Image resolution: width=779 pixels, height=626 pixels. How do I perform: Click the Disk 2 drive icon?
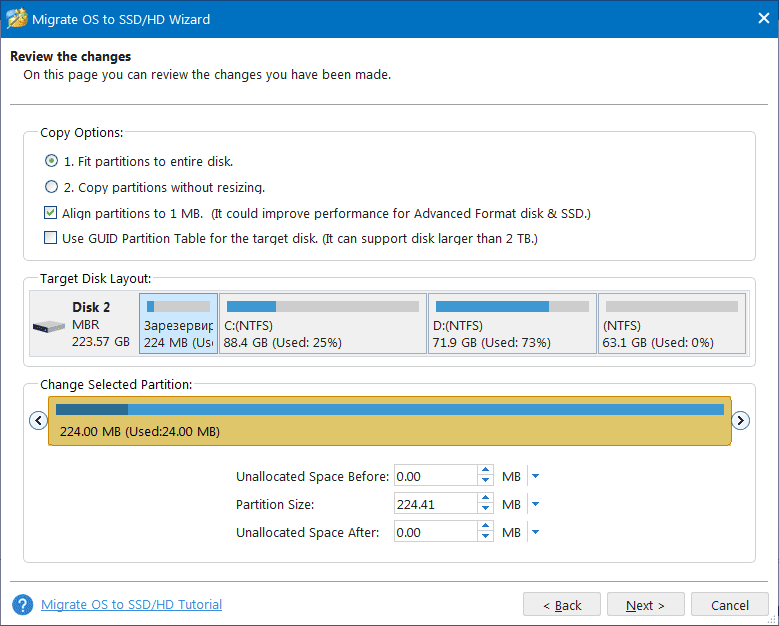47,326
